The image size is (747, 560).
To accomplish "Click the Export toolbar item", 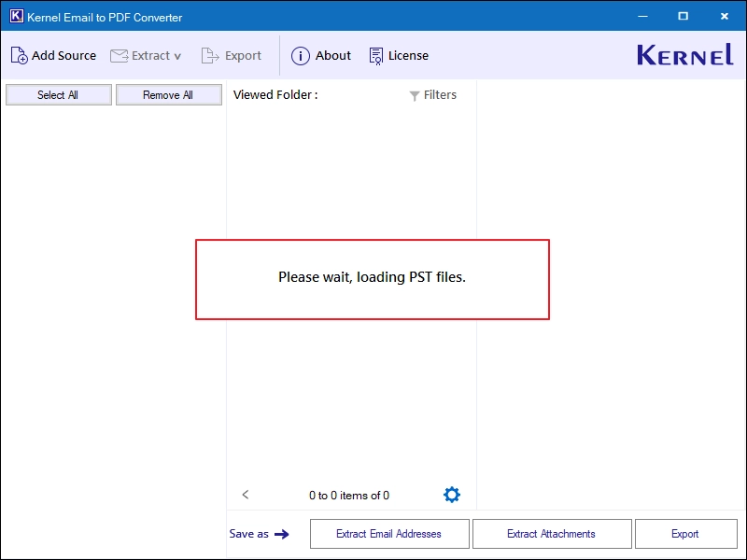I will 232,56.
